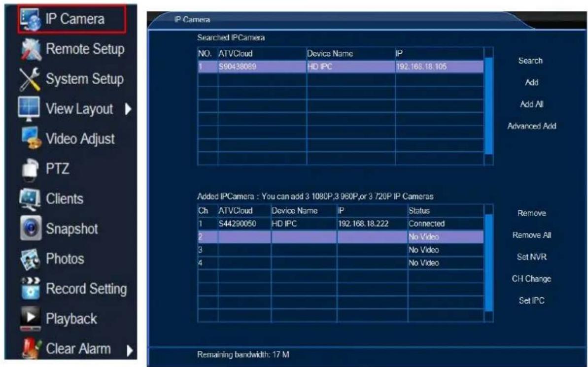
Task: Click the Add button
Action: pyautogui.click(x=531, y=82)
